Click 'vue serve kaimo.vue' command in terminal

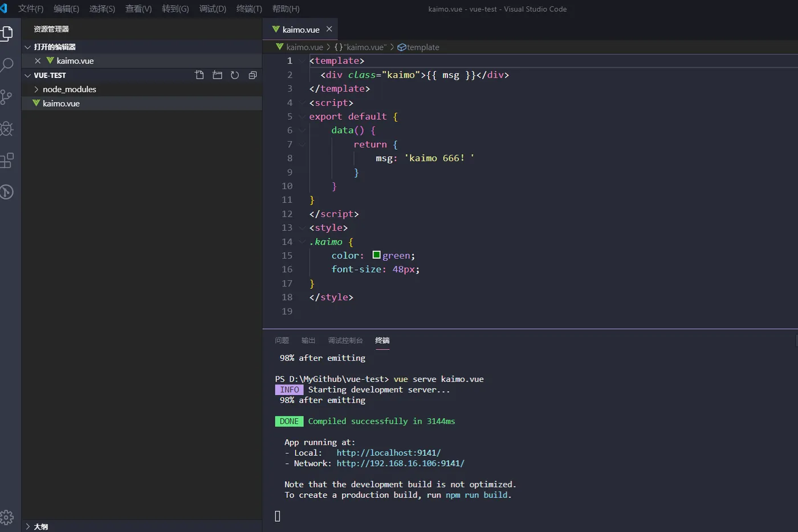(x=438, y=379)
